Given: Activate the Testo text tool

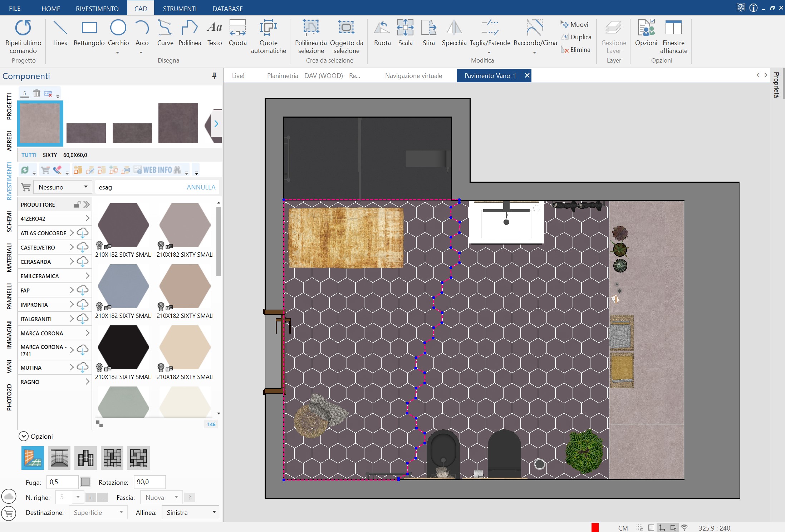Looking at the screenshot, I should click(215, 33).
